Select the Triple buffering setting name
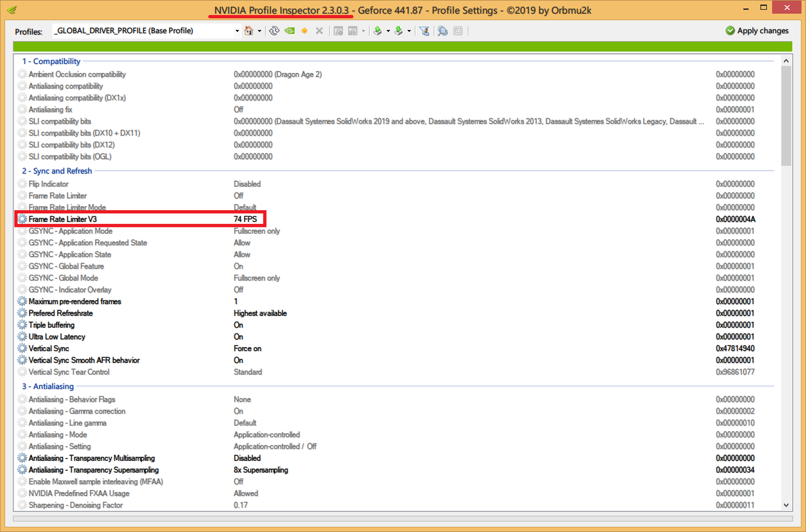Image resolution: width=806 pixels, height=532 pixels. point(51,325)
